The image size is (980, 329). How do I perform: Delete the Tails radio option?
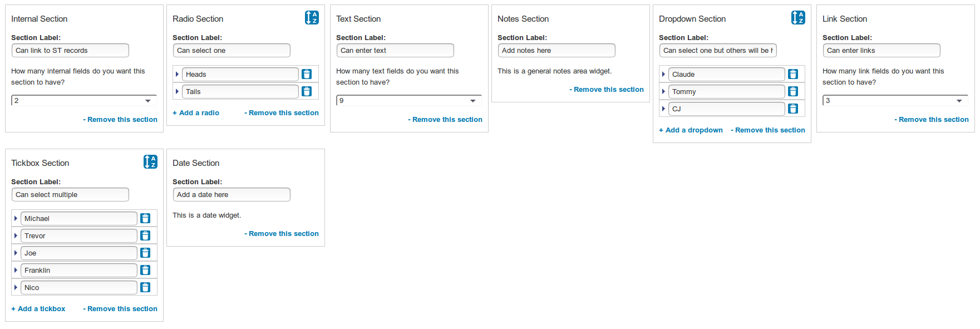pyautogui.click(x=307, y=91)
